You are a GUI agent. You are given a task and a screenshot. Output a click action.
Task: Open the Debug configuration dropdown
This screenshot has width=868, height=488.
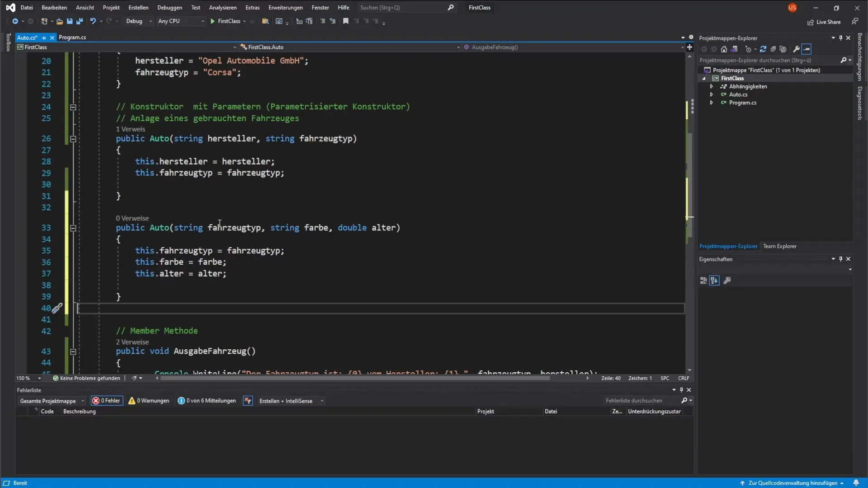point(139,21)
